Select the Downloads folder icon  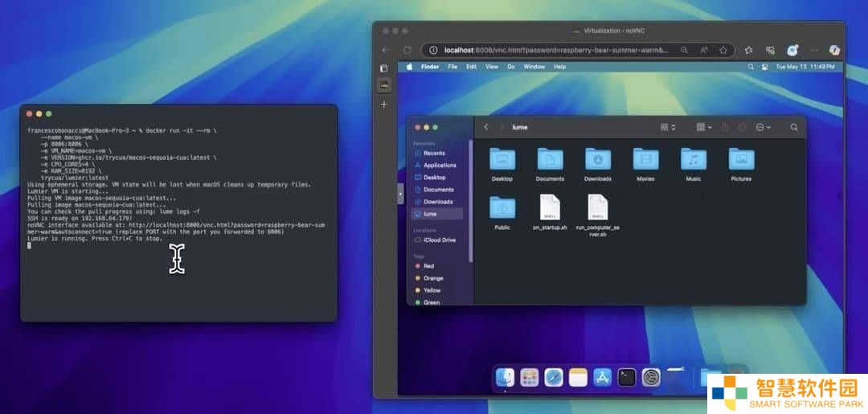pos(598,159)
